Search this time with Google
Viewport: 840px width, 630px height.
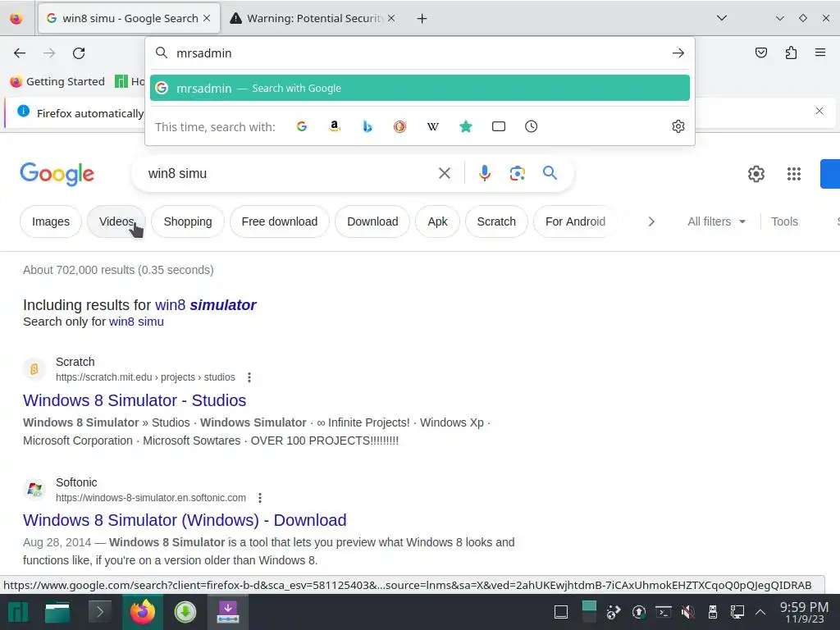302,126
